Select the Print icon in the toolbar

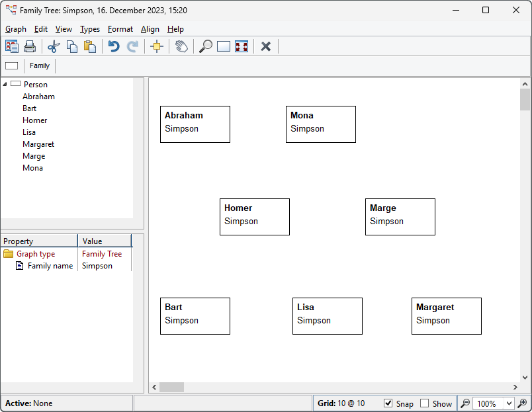(x=30, y=46)
